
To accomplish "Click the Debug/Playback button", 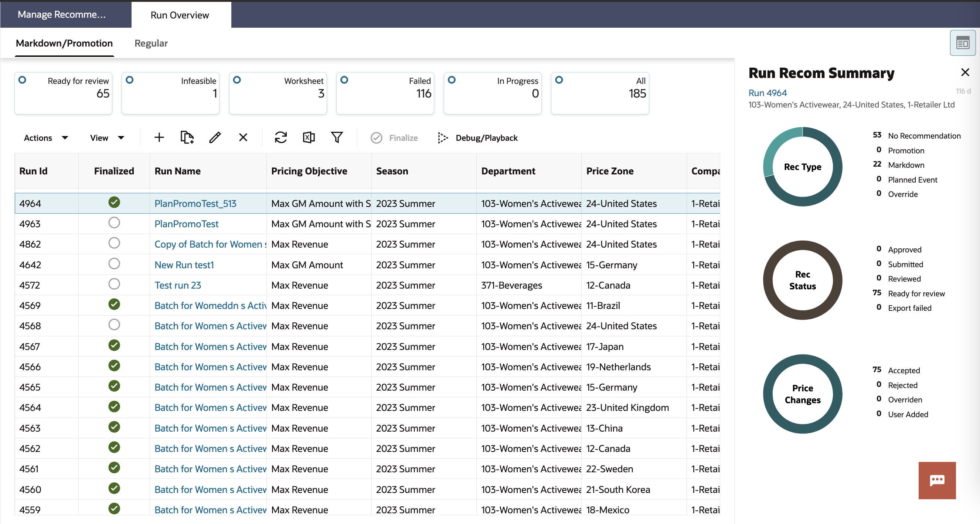I will 477,138.
